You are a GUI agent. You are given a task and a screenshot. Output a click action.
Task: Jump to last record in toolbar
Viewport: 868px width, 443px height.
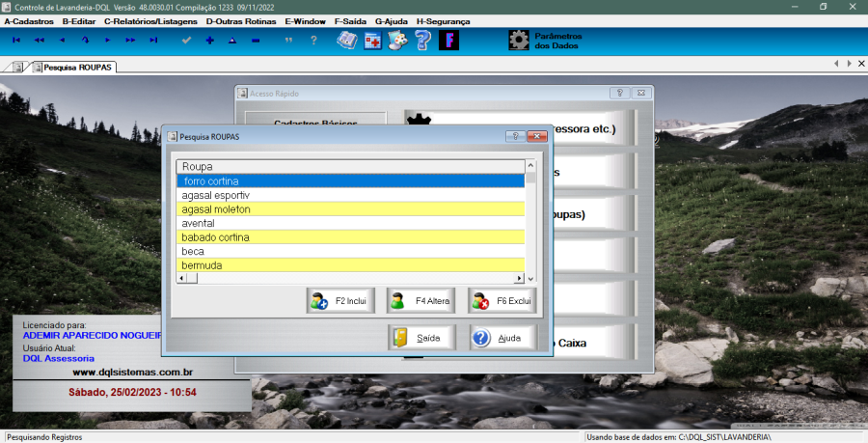(x=153, y=41)
